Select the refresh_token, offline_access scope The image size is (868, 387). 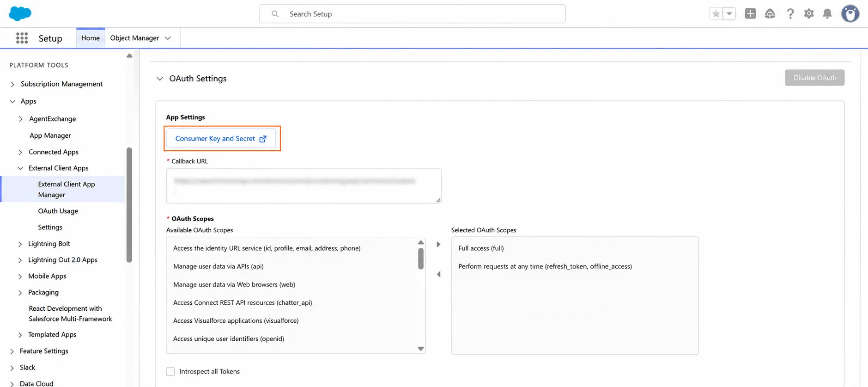(545, 266)
